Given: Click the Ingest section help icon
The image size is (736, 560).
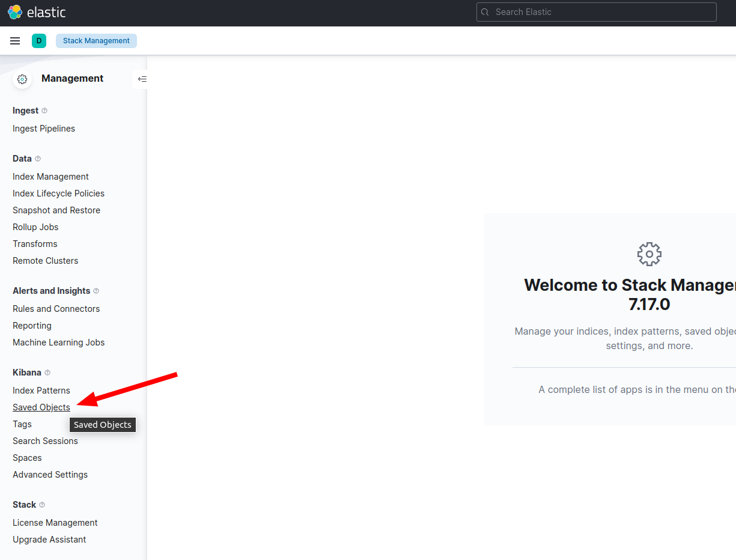Looking at the screenshot, I should [x=44, y=111].
